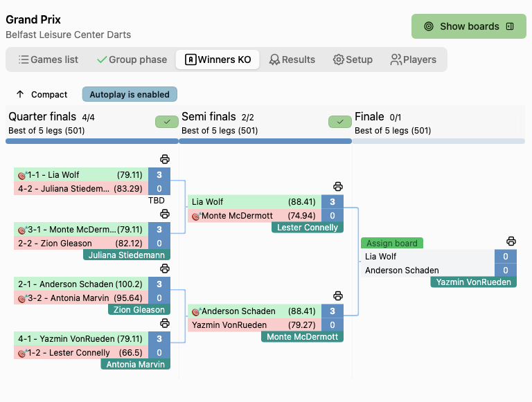Click printer icon above Anderson Schaden quarter final
Viewport: 532px width, 402px height.
pos(165,268)
